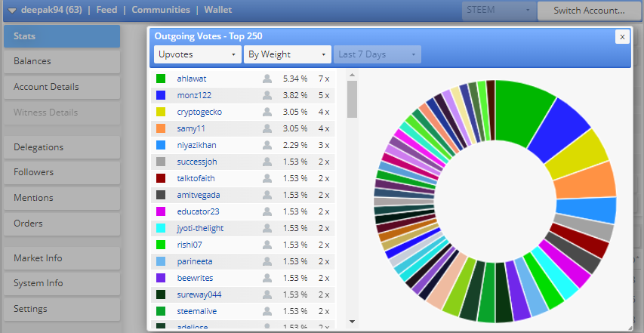Open the Followers sidebar tab
The image size is (644, 333).
pyautogui.click(x=62, y=172)
